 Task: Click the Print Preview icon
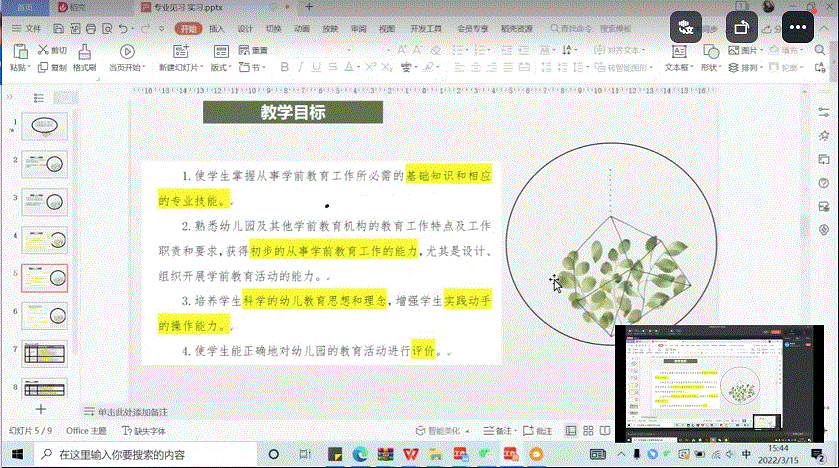(107, 28)
